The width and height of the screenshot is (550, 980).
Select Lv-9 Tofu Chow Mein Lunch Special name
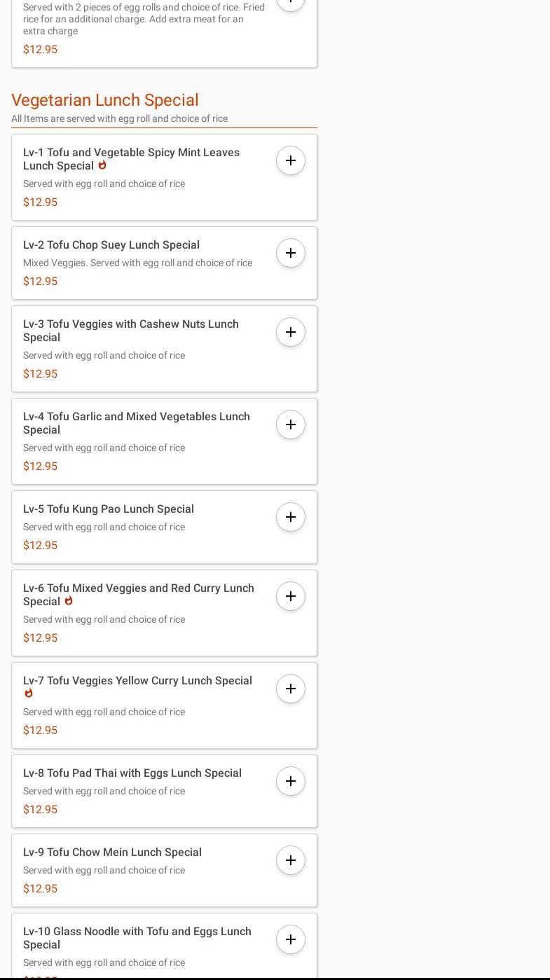112,852
